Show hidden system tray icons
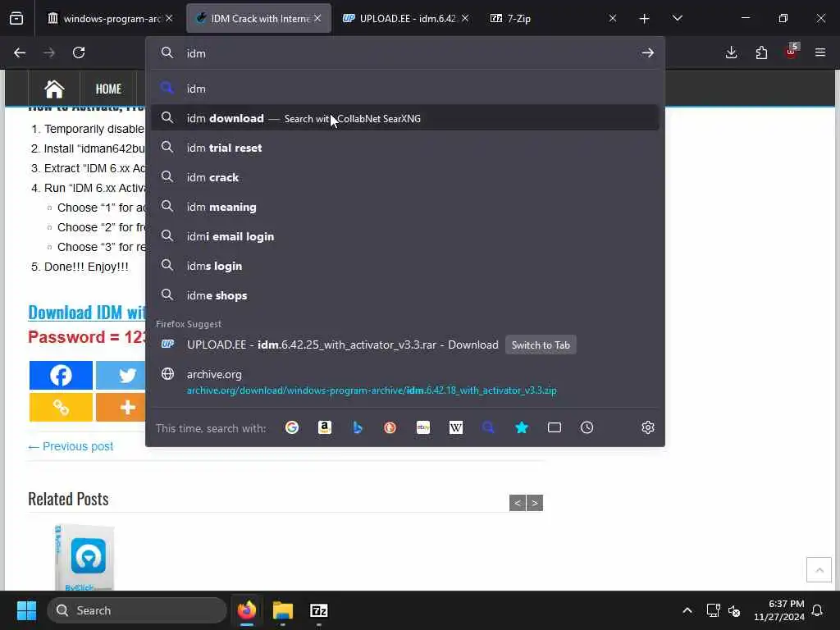The height and width of the screenshot is (630, 840). click(x=687, y=610)
